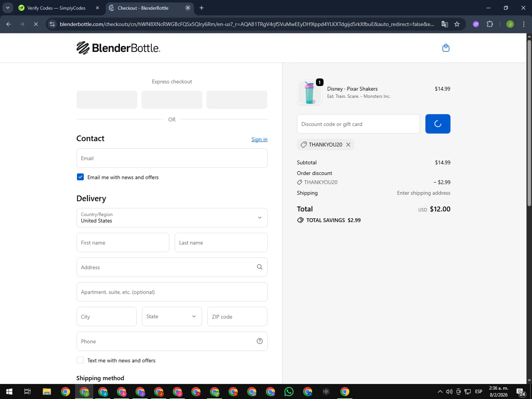Click the ZIP code field
This screenshot has width=532, height=399.
[237, 316]
